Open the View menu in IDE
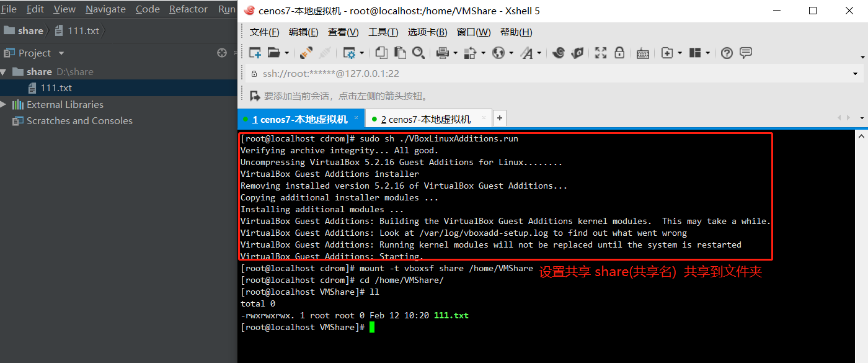Screen dimensions: 868x363 [64, 9]
